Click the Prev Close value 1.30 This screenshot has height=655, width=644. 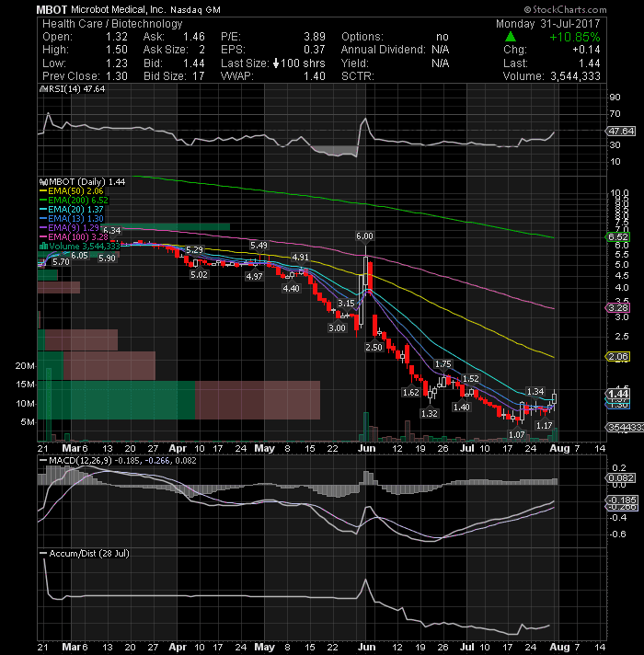pos(117,76)
